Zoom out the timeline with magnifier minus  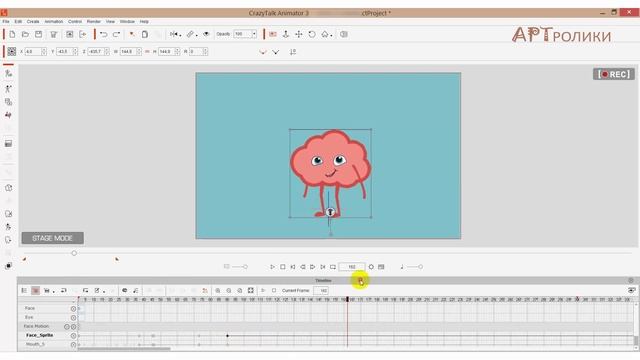tap(229, 290)
